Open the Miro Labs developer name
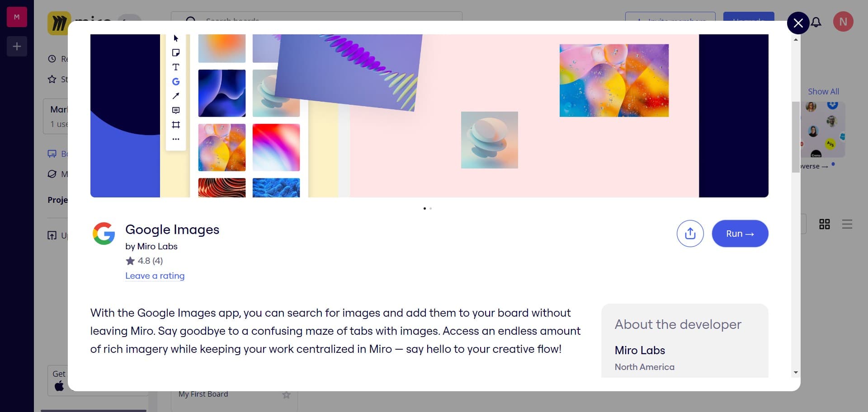The width and height of the screenshot is (868, 412). (x=639, y=350)
